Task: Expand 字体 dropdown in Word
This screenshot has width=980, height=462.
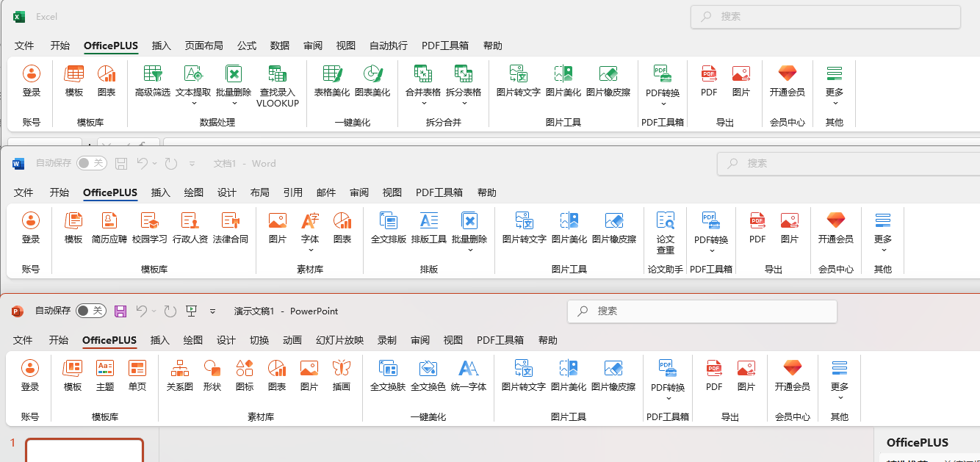Action: coord(310,250)
